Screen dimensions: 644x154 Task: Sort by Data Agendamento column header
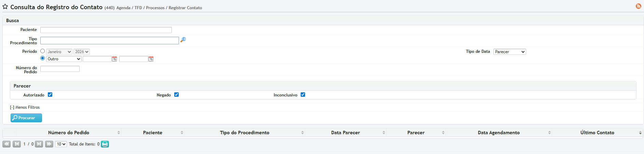pyautogui.click(x=498, y=133)
